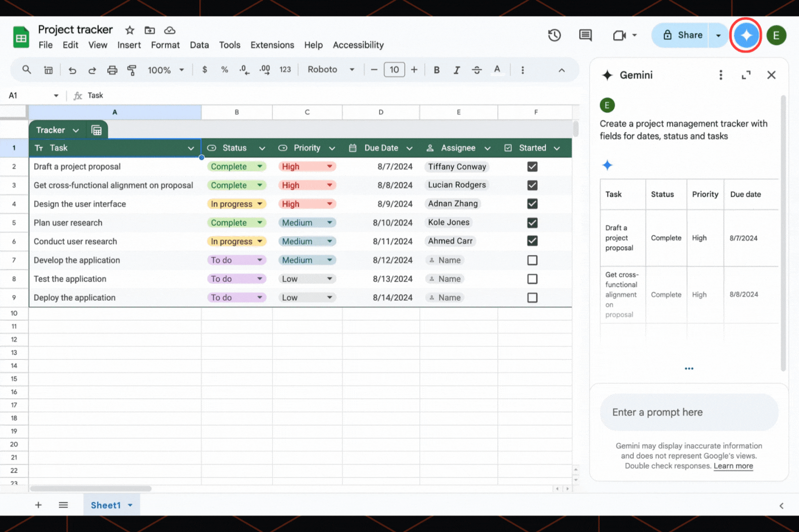
Task: Uncheck Started for Conduct user research
Action: (x=532, y=241)
